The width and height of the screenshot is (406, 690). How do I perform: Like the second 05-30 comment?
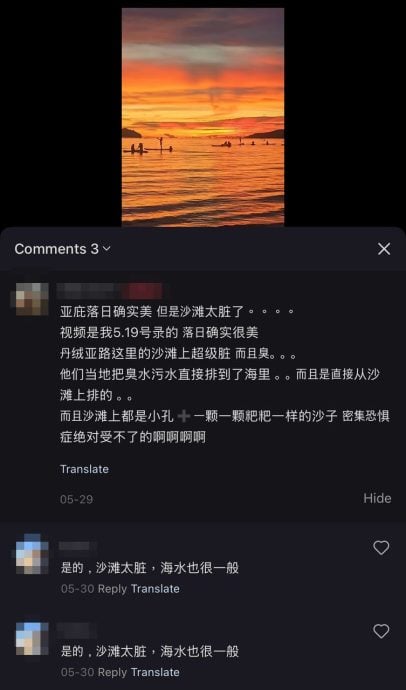pyautogui.click(x=381, y=631)
